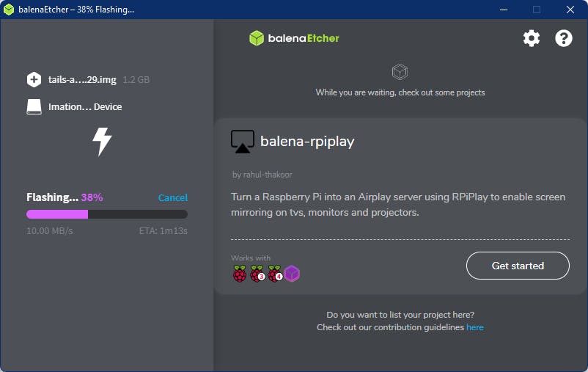This screenshot has width=588, height=372.
Task: Click the 'Imation... Device' label
Action: coord(85,107)
